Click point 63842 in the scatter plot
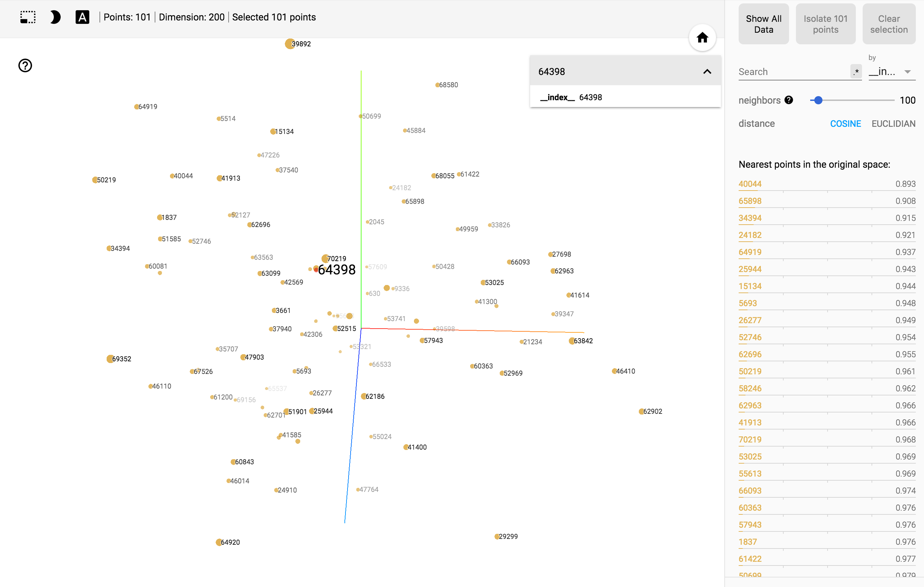 tap(572, 341)
